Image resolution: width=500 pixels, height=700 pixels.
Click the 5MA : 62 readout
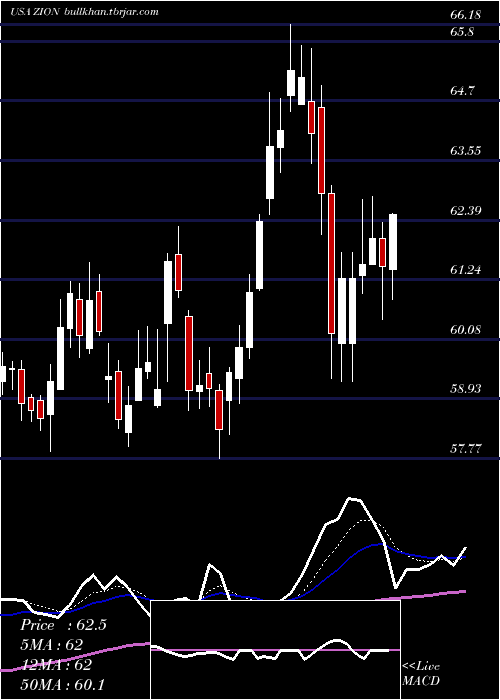click(51, 645)
